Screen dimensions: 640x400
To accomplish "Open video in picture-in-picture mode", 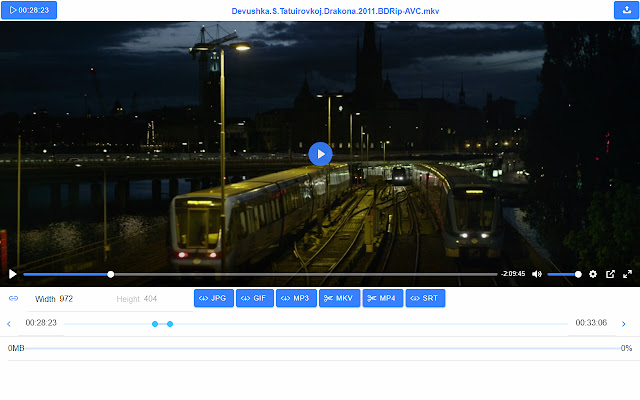I will pyautogui.click(x=610, y=274).
